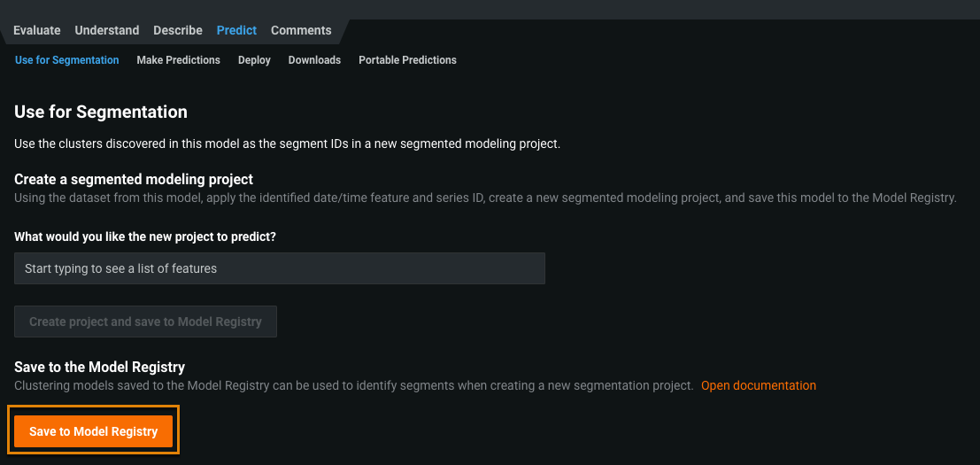Switch to the Understand tab
The image size is (980, 465).
point(106,30)
